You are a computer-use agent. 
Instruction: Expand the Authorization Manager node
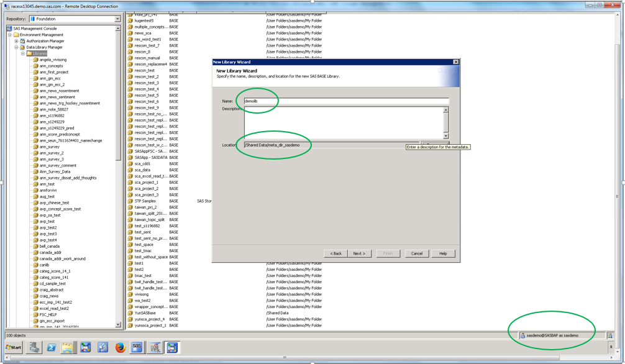pos(16,41)
